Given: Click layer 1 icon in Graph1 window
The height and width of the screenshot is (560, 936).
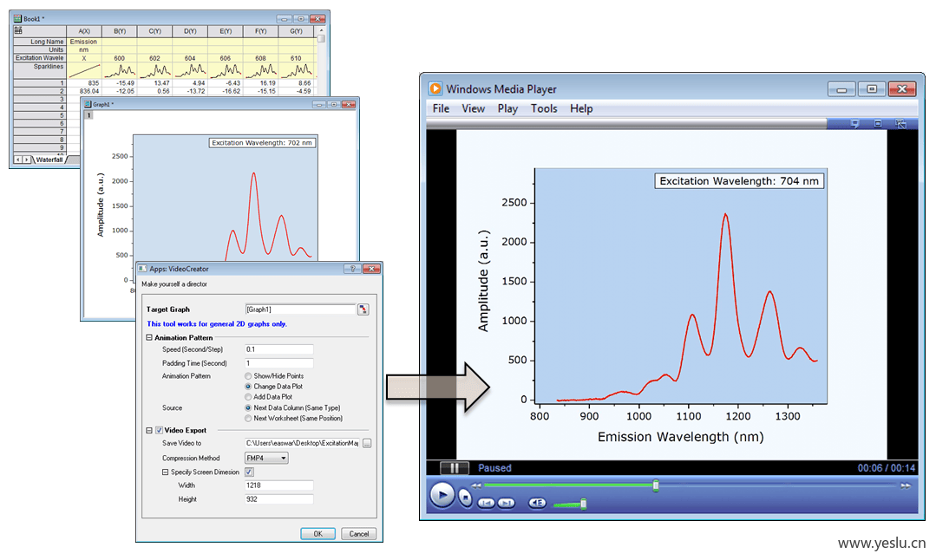Looking at the screenshot, I should (88, 115).
